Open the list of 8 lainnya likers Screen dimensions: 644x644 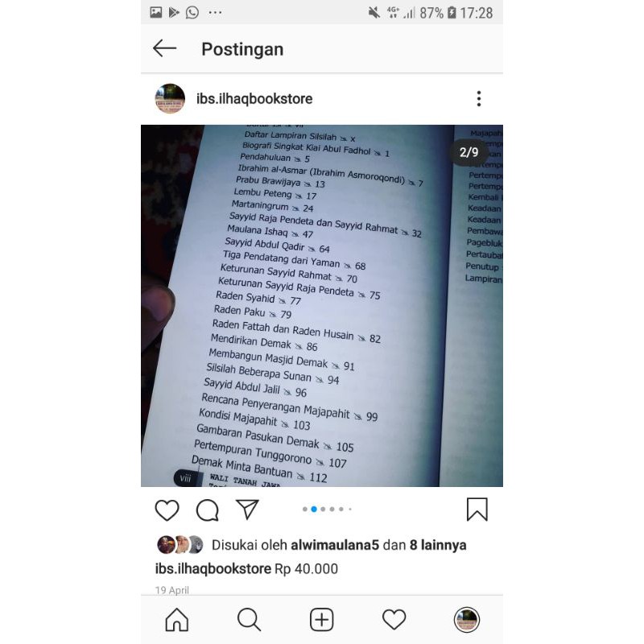[x=438, y=545]
